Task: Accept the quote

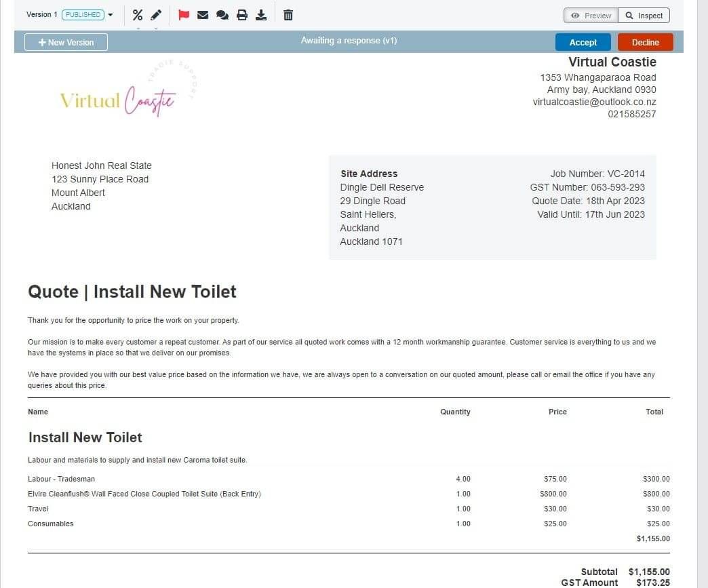Action: (583, 42)
